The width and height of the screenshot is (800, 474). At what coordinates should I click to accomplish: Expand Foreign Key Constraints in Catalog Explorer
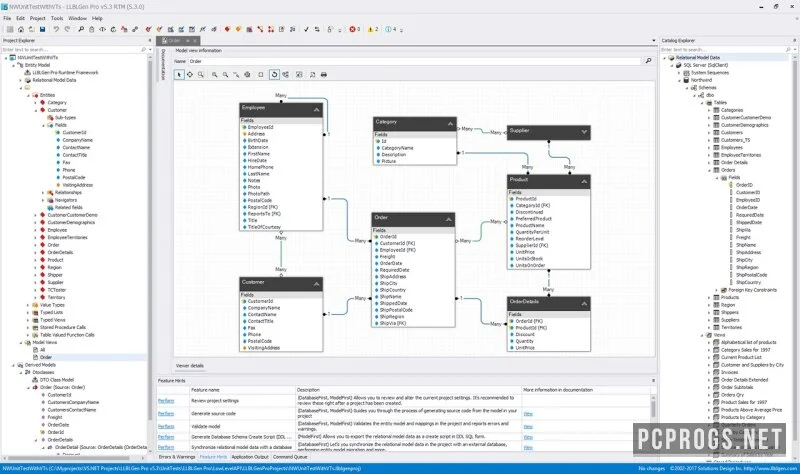pos(717,290)
